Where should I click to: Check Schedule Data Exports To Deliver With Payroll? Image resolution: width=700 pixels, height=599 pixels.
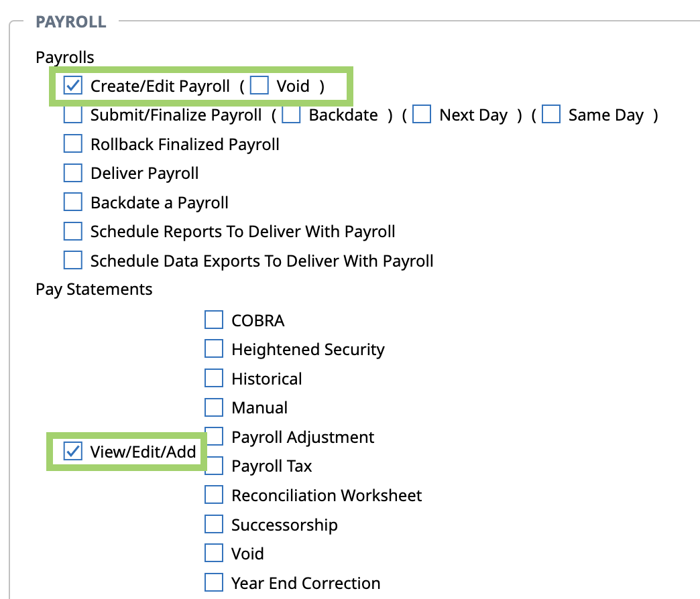tap(73, 261)
